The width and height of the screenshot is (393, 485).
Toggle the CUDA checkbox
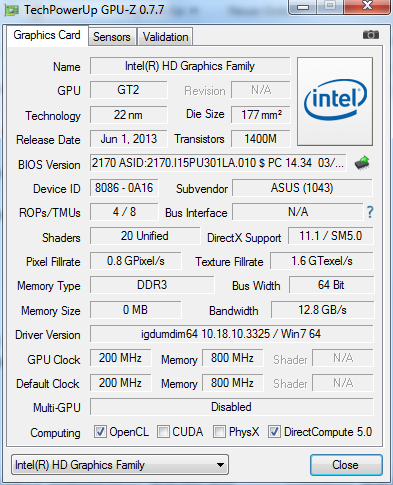click(163, 432)
